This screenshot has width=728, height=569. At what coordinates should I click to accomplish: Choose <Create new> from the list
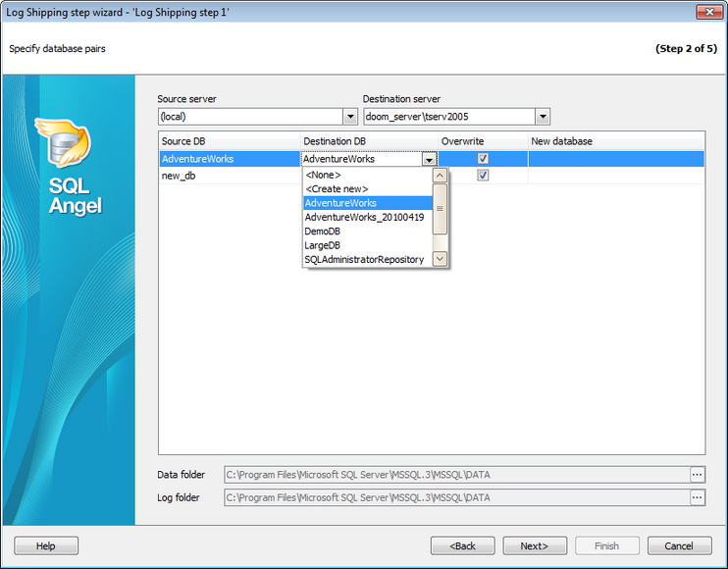(368, 189)
